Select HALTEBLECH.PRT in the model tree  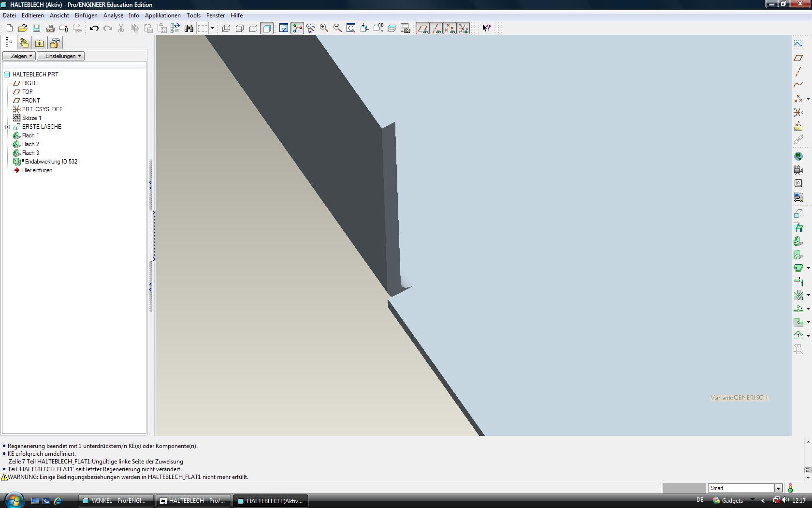[x=35, y=75]
